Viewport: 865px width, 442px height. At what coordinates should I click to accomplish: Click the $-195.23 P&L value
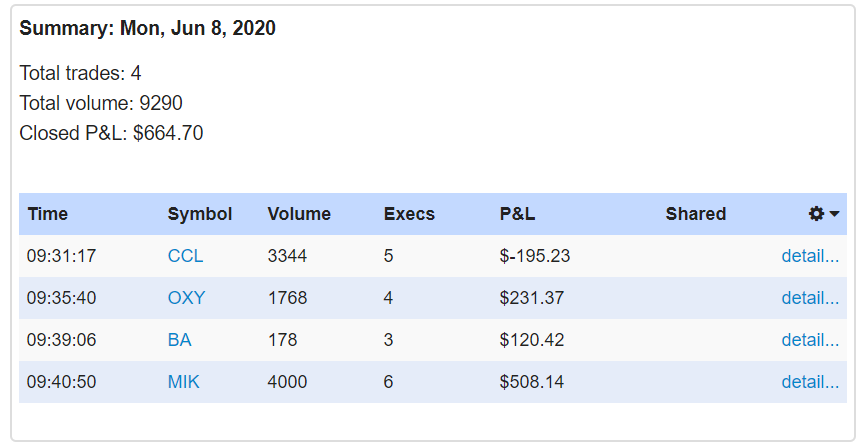(535, 256)
